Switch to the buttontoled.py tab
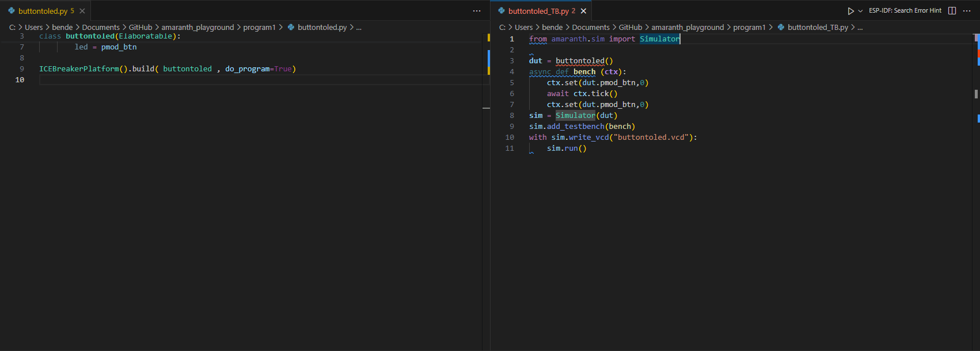Viewport: 980px width, 351px height. (42, 11)
